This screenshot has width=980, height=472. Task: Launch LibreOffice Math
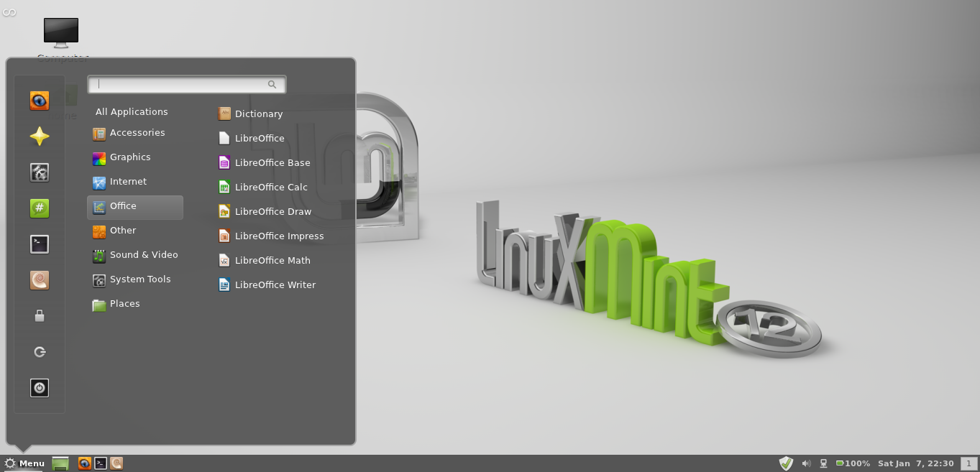[265, 260]
